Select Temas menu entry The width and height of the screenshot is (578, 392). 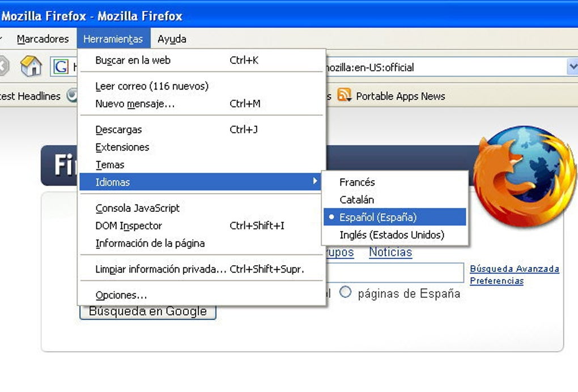click(x=202, y=165)
